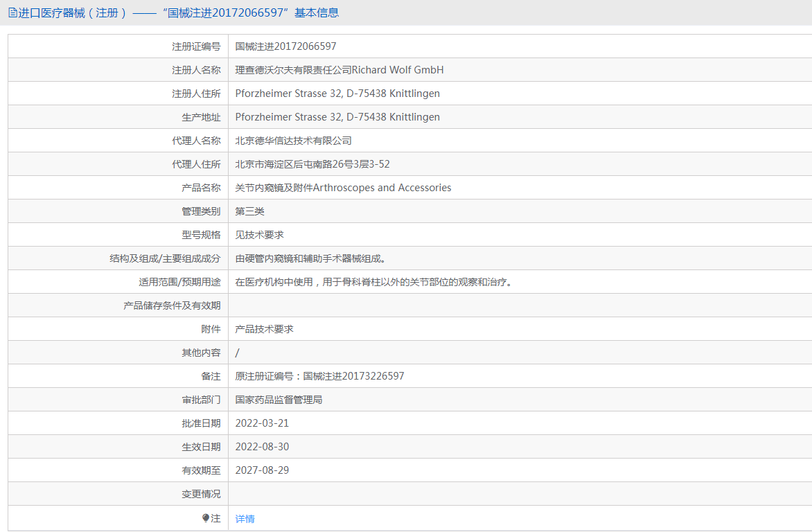This screenshot has height=532, width=812.
Task: Select the expiry date 2027-08-29
Action: pos(262,470)
